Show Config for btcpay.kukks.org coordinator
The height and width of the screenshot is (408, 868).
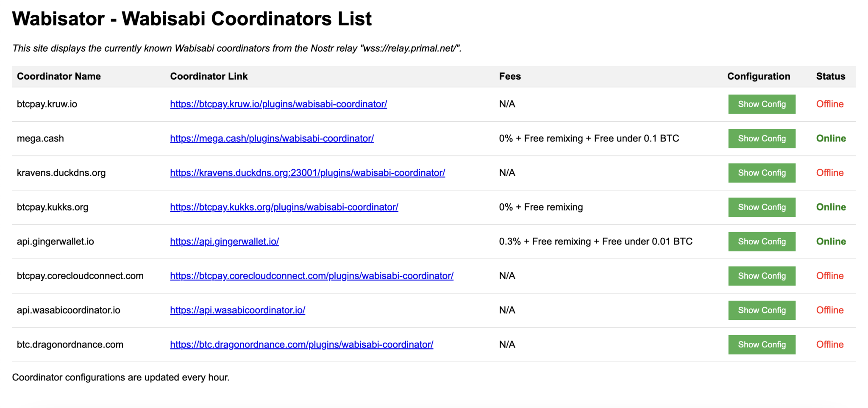[x=762, y=207]
